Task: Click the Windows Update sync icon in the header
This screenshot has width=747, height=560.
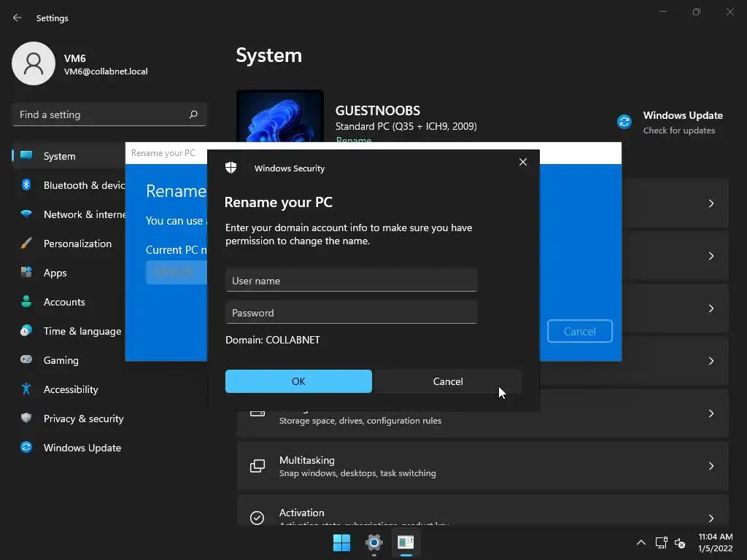Action: (624, 122)
